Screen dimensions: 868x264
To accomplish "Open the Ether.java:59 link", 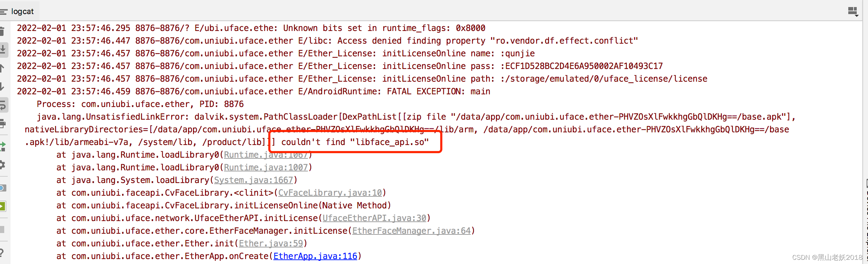I will click(271, 244).
